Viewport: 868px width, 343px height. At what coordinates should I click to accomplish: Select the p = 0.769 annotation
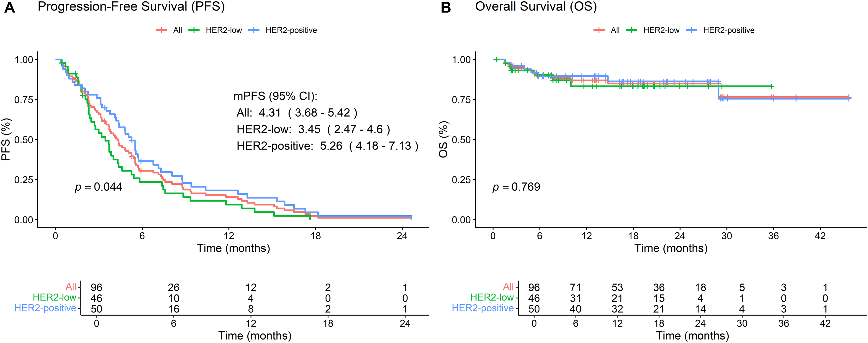(516, 187)
